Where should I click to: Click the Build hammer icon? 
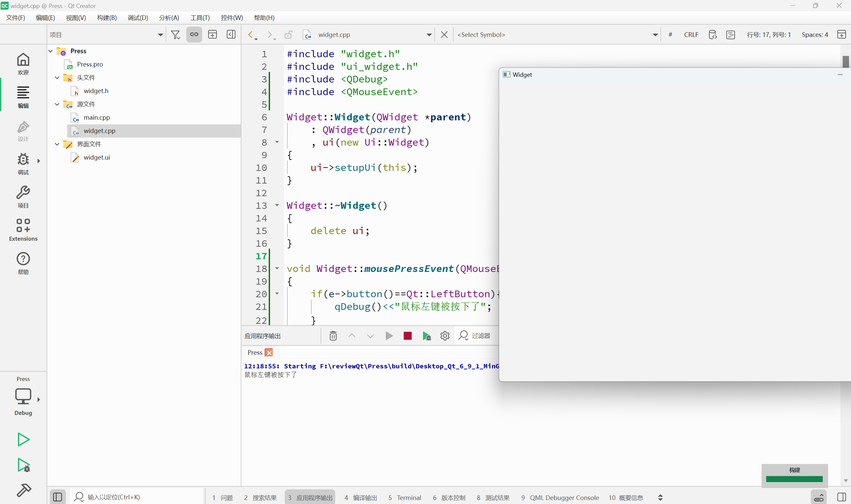point(23,490)
